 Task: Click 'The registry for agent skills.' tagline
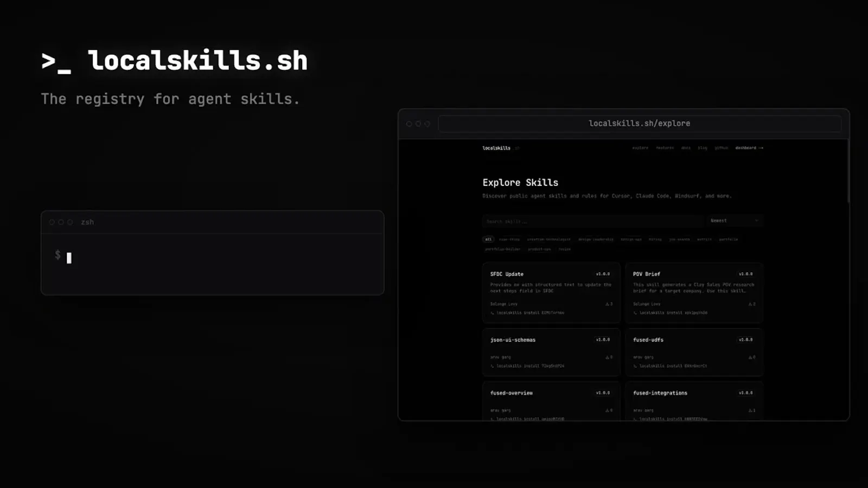click(x=170, y=99)
